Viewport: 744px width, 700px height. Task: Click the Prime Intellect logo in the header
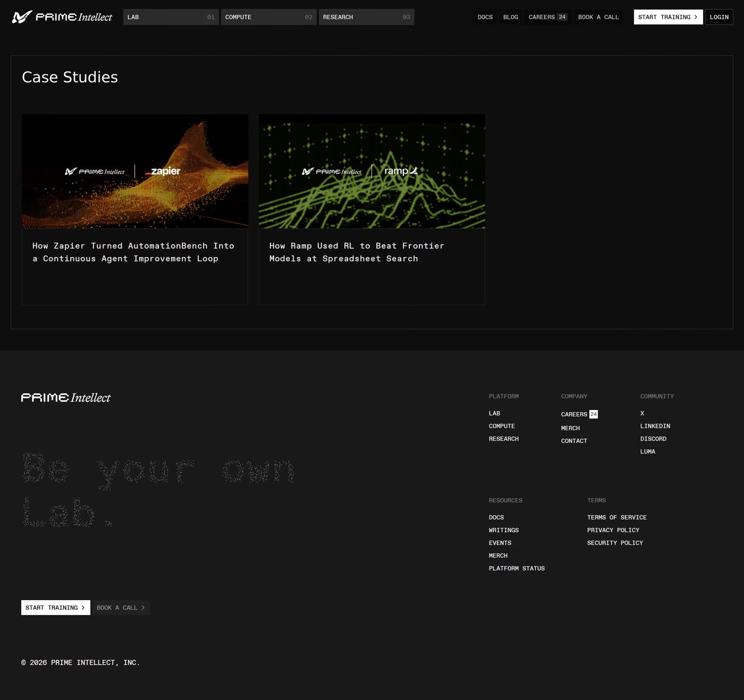pos(62,17)
